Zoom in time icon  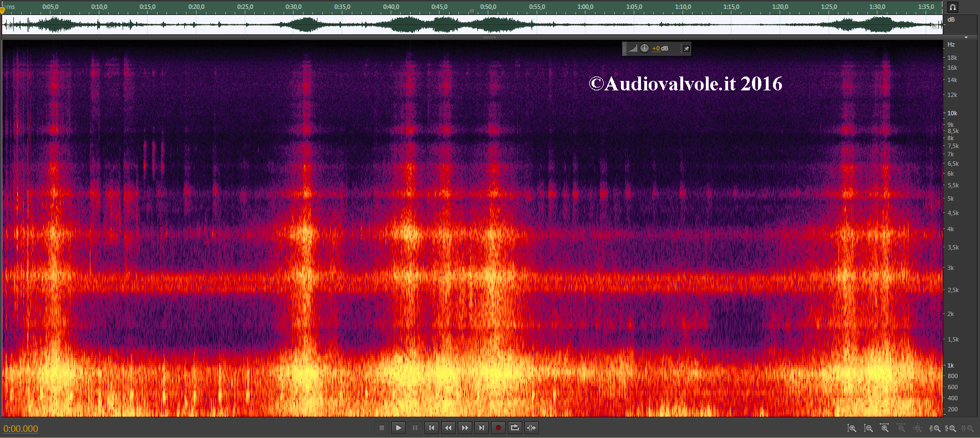(x=885, y=428)
